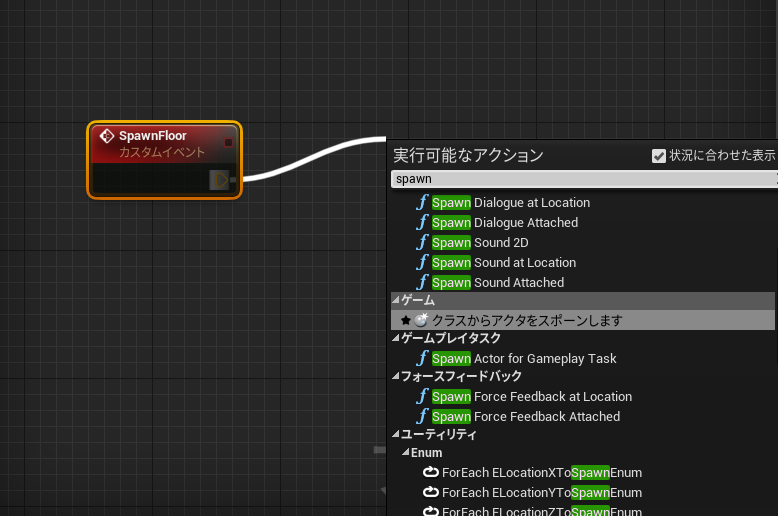Add Spawn Actor for Gameplay Task node
This screenshot has height=516, width=778.
coord(524,359)
